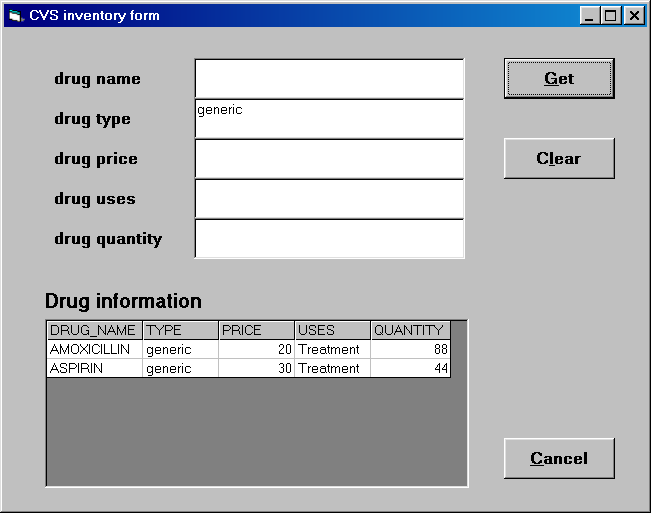Click Treatment cell in AMOXICILLIN row
The height and width of the screenshot is (513, 651).
coord(333,349)
